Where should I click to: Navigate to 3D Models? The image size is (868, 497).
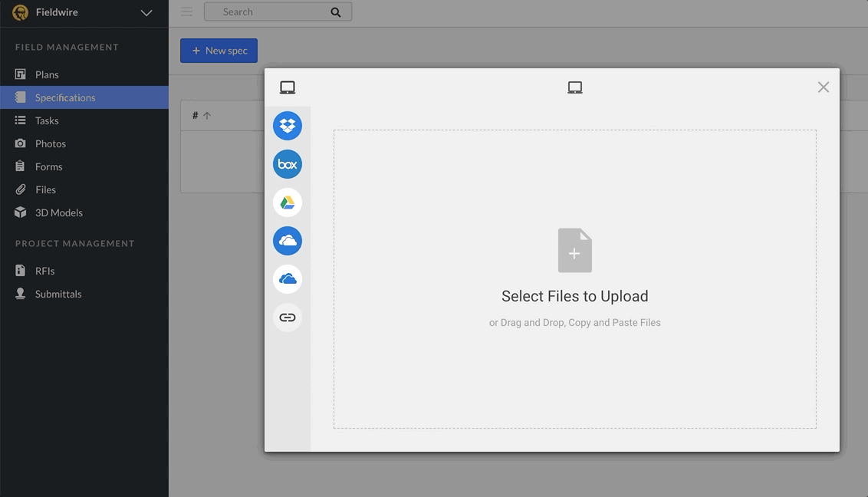pos(58,212)
